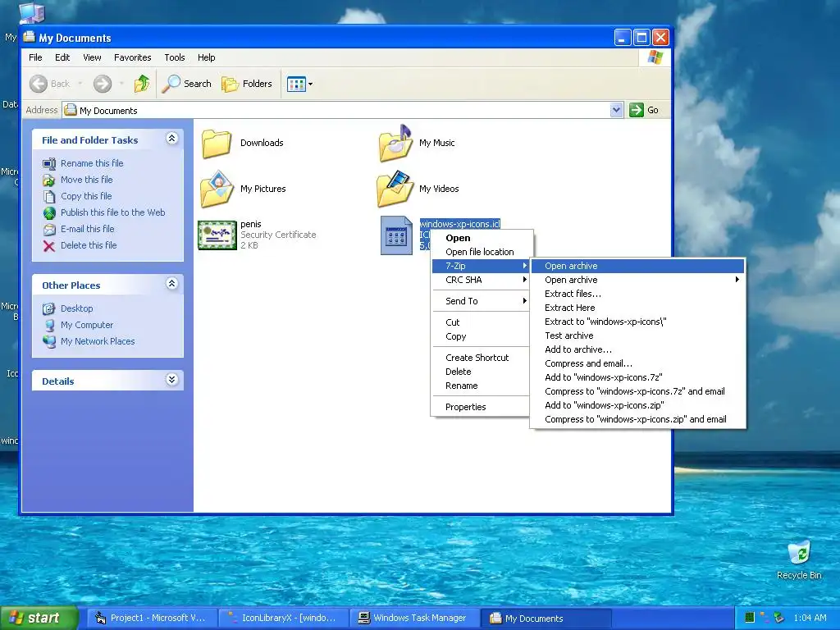Collapse the File and Folder Tasks panel
The width and height of the screenshot is (840, 630).
pyautogui.click(x=171, y=139)
